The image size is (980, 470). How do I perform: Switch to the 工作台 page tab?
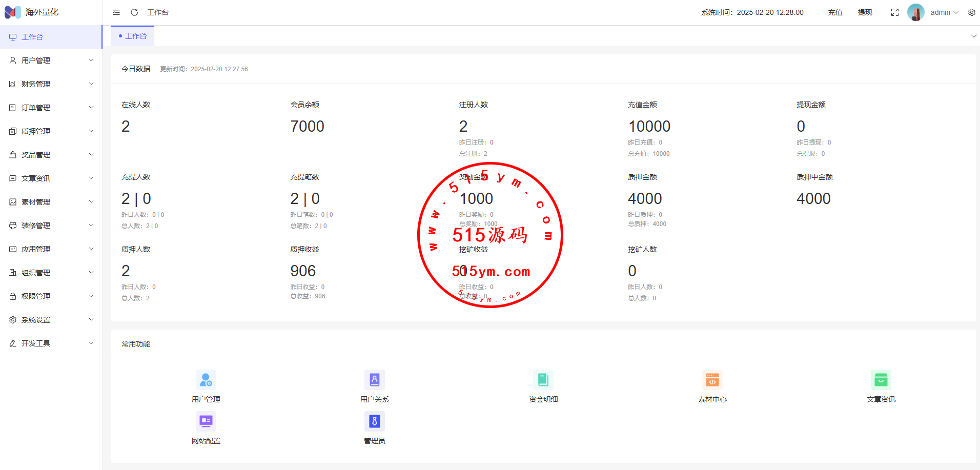coord(133,36)
